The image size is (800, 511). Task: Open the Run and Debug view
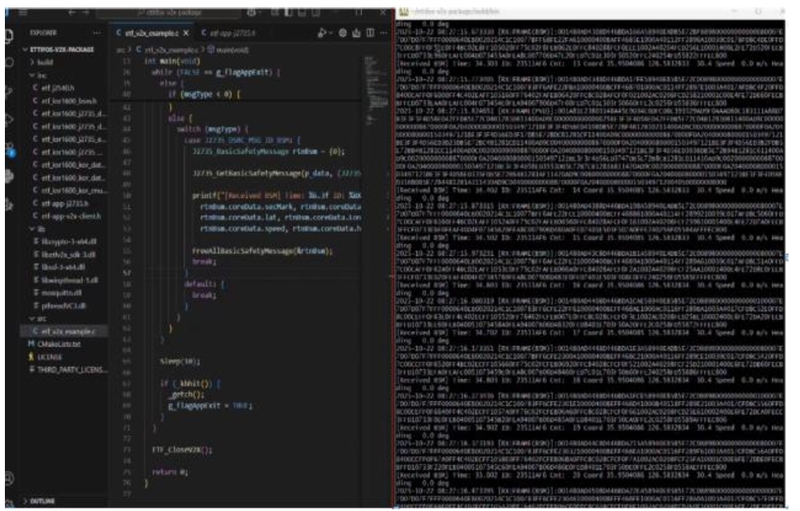10,120
